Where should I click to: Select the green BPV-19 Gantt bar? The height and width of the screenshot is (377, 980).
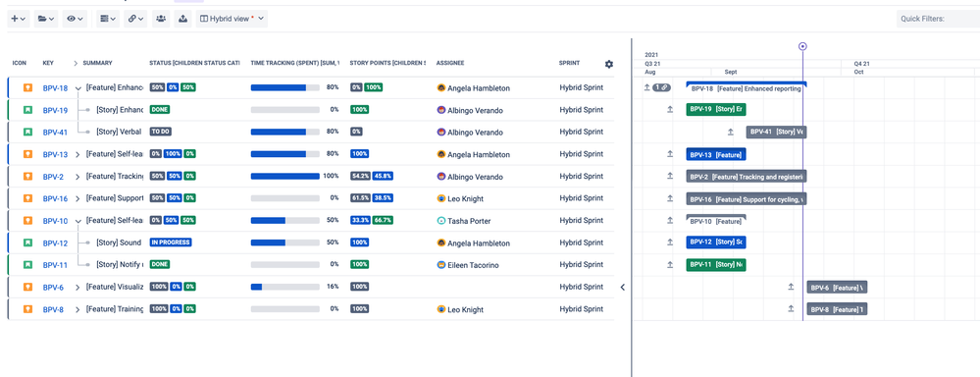pyautogui.click(x=716, y=109)
